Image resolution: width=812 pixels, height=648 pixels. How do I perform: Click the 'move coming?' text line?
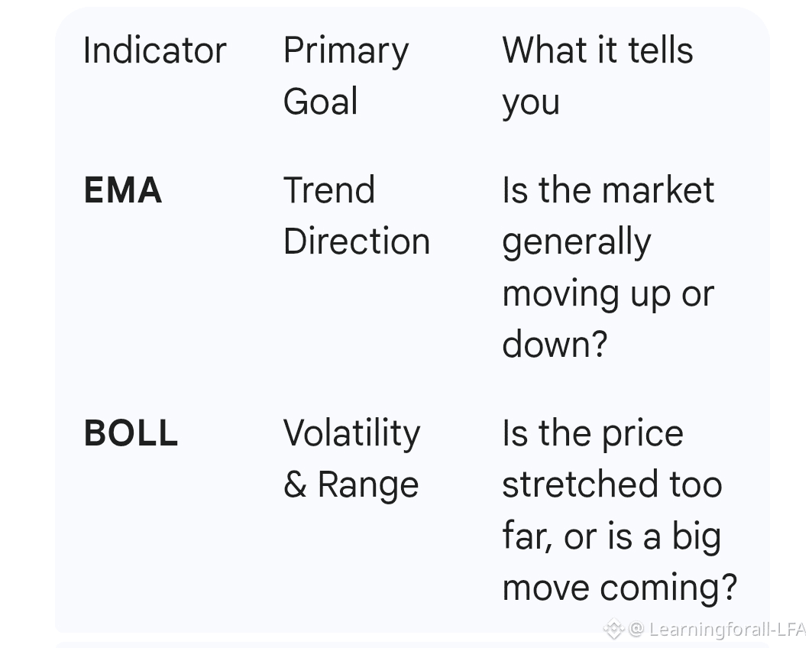point(620,587)
